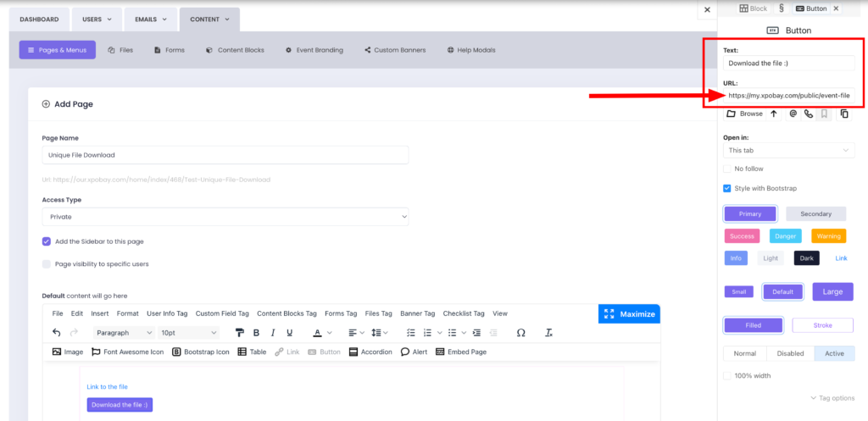Open the Embed Page tool
This screenshot has width=868, height=421.
[x=461, y=352]
